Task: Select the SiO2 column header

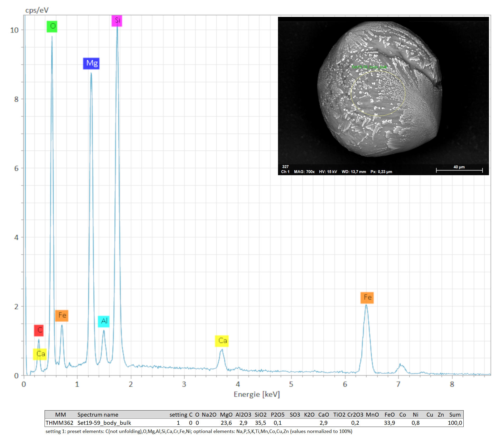Action: tap(261, 415)
